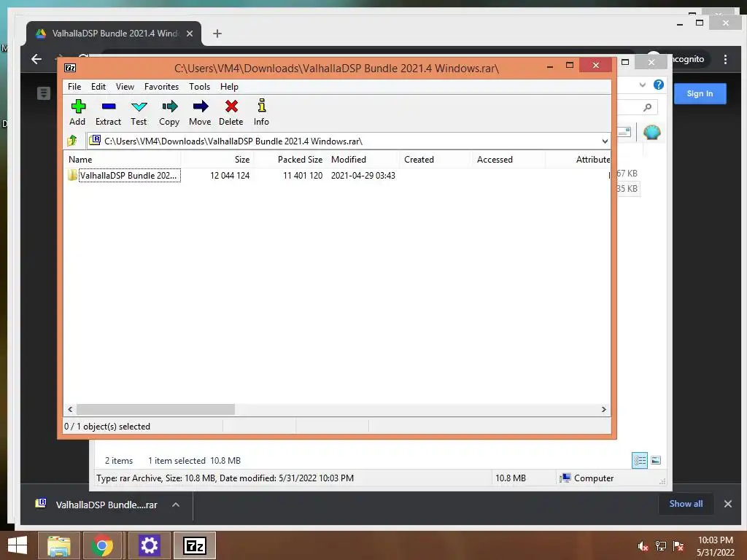Sort by Accessed column header
Screen dimensions: 747x560
pyautogui.click(x=508, y=160)
